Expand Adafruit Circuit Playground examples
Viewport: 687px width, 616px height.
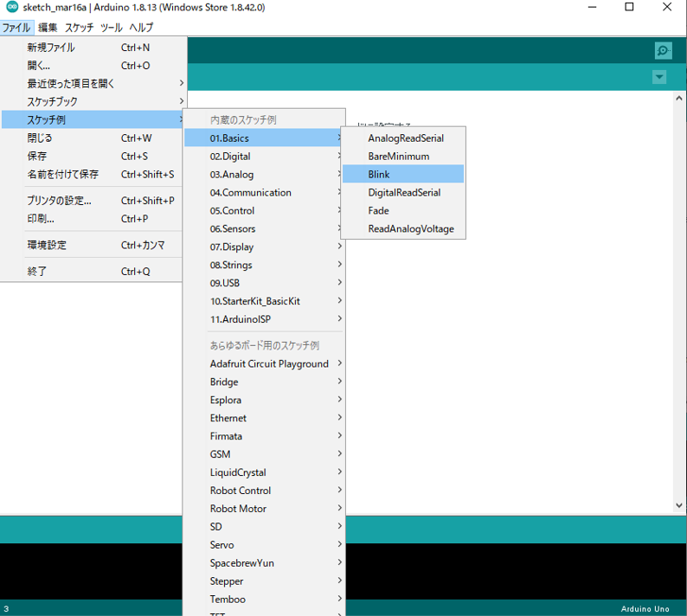coord(264,363)
